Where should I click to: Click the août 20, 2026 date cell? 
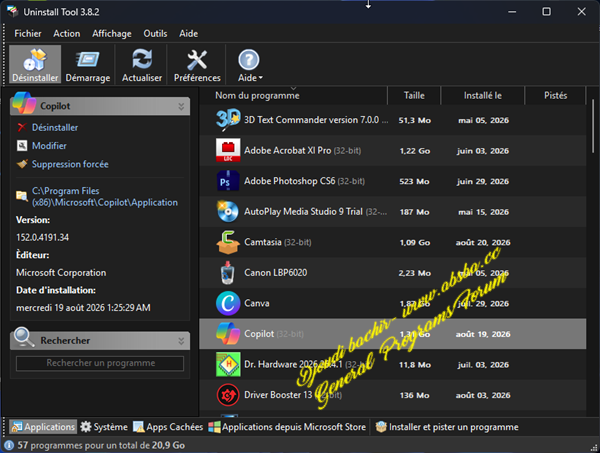pos(483,243)
